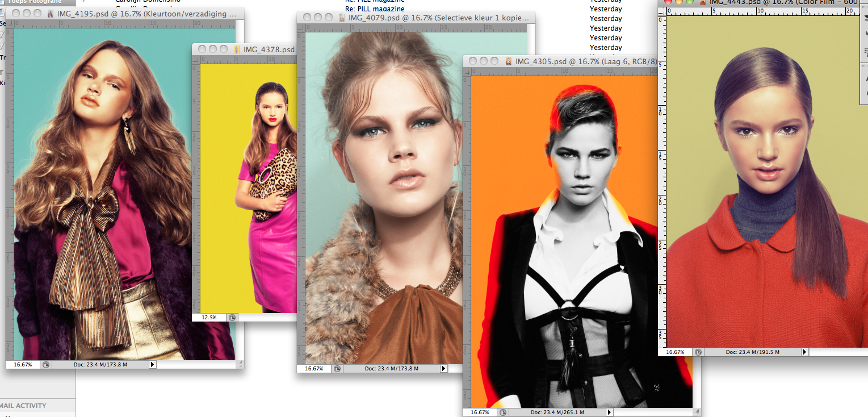
Task: Click the Doc: 23.4 M/265.1 M status text
Action: pyautogui.click(x=557, y=412)
